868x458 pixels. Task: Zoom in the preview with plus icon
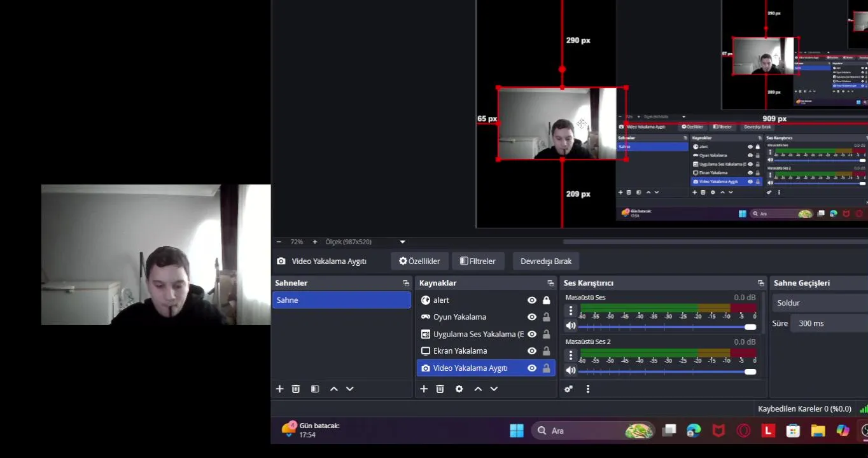[x=314, y=242]
